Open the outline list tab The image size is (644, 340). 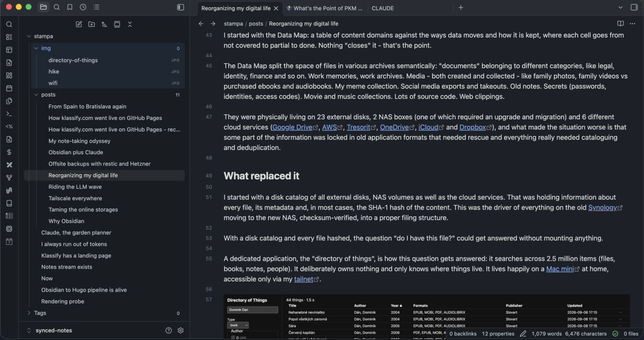[x=96, y=7]
